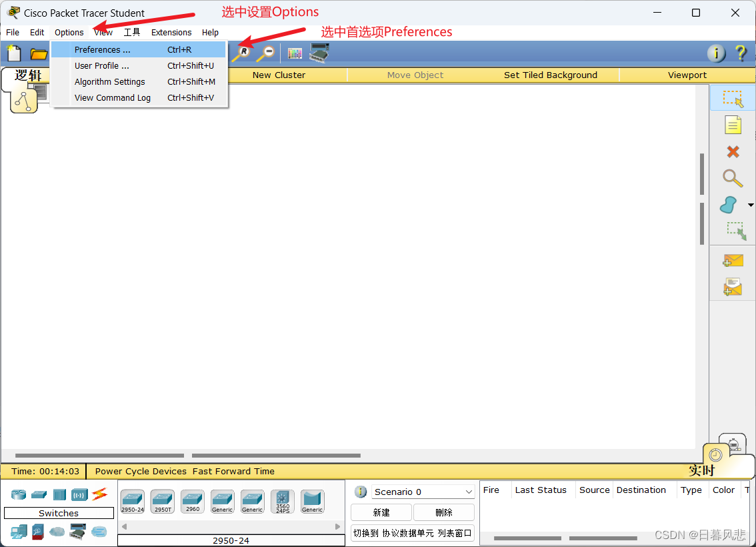Click the Viewport button

[x=687, y=75]
